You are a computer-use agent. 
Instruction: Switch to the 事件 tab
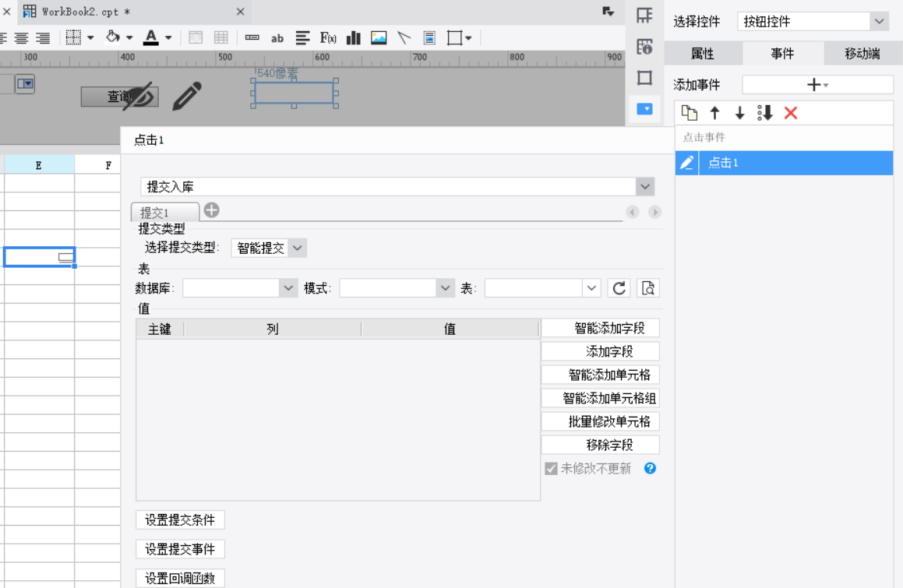(x=783, y=54)
